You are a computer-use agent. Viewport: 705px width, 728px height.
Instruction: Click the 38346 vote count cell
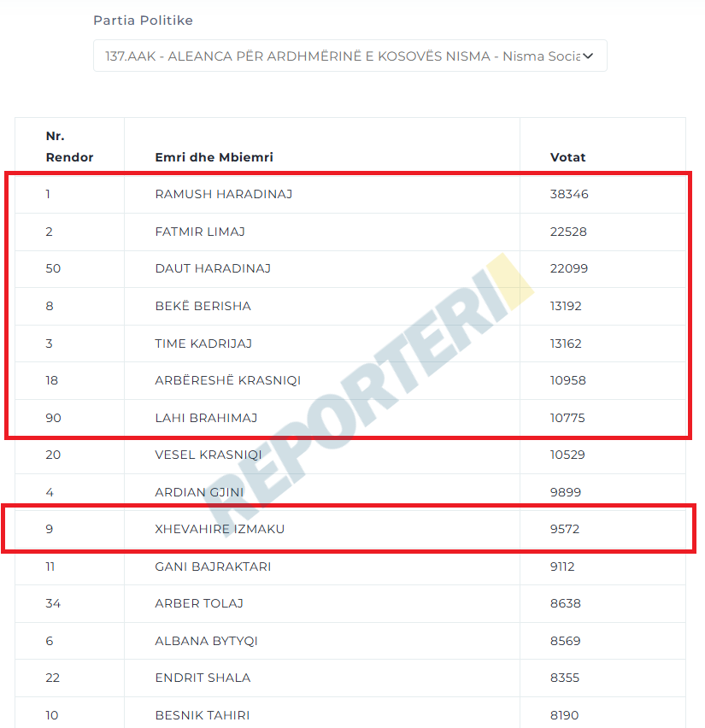tap(569, 194)
